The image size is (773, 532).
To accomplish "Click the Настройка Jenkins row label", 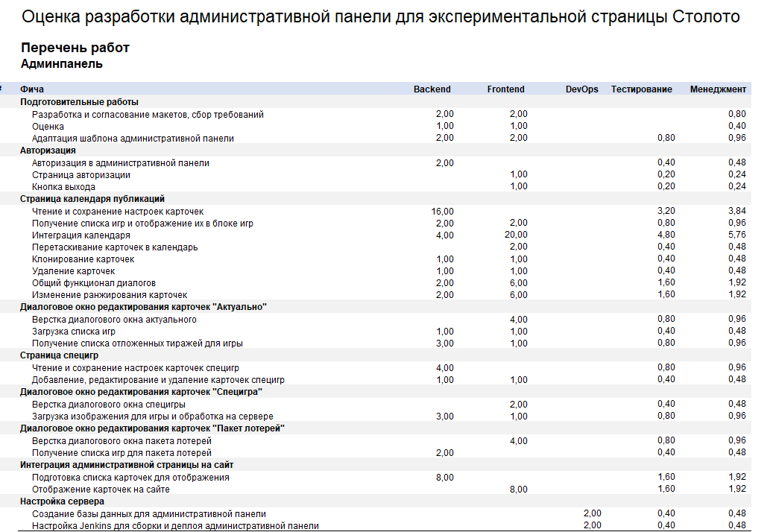I will (x=175, y=526).
